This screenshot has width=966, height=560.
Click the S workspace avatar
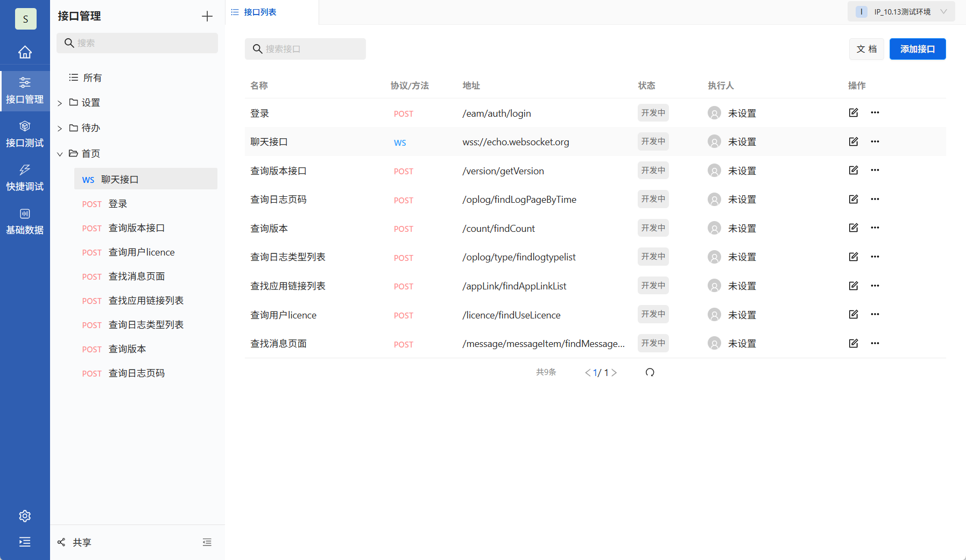click(25, 19)
